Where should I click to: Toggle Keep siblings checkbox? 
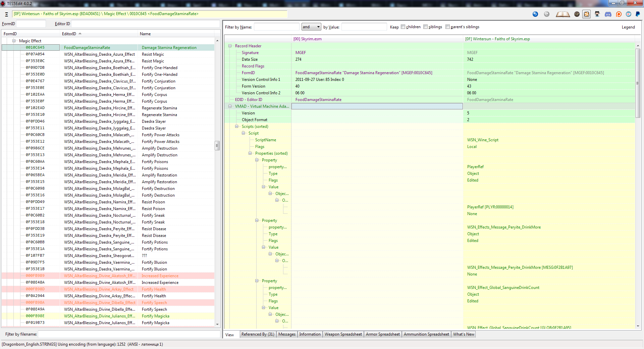425,27
